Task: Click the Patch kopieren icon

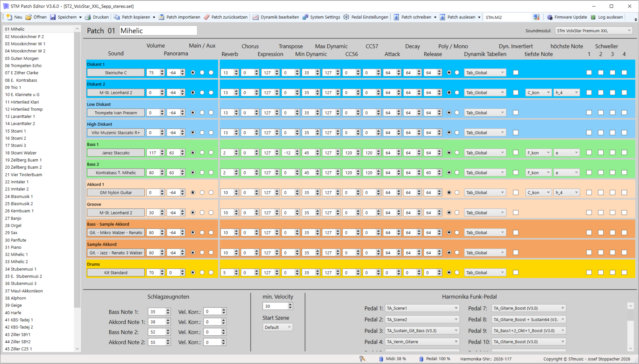Action: coord(117,17)
